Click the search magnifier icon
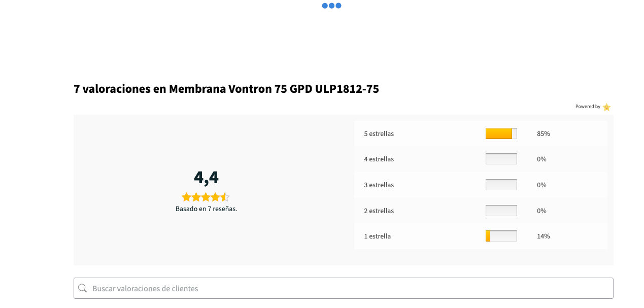This screenshot has height=308, width=644. coord(83,288)
